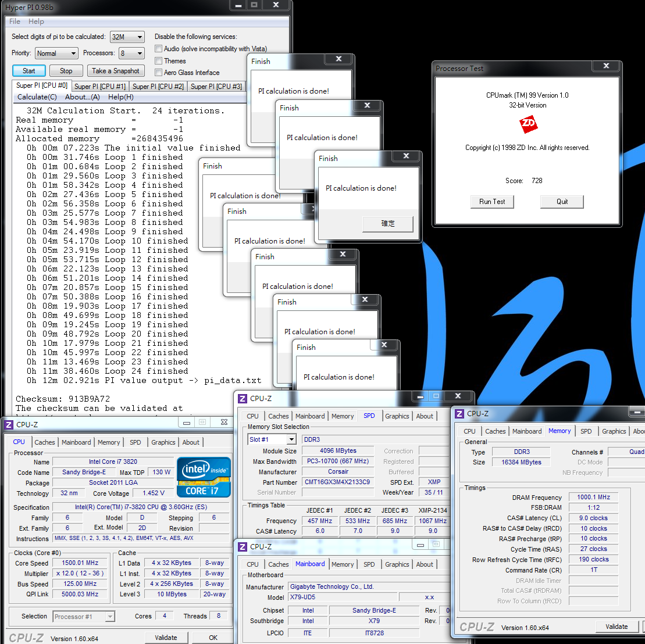The height and width of the screenshot is (644, 645).
Task: Click Quit in Processor Test
Action: tap(562, 201)
